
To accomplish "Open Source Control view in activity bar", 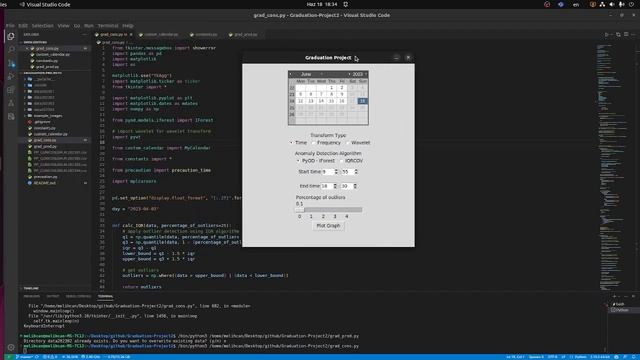I will coord(11,63).
